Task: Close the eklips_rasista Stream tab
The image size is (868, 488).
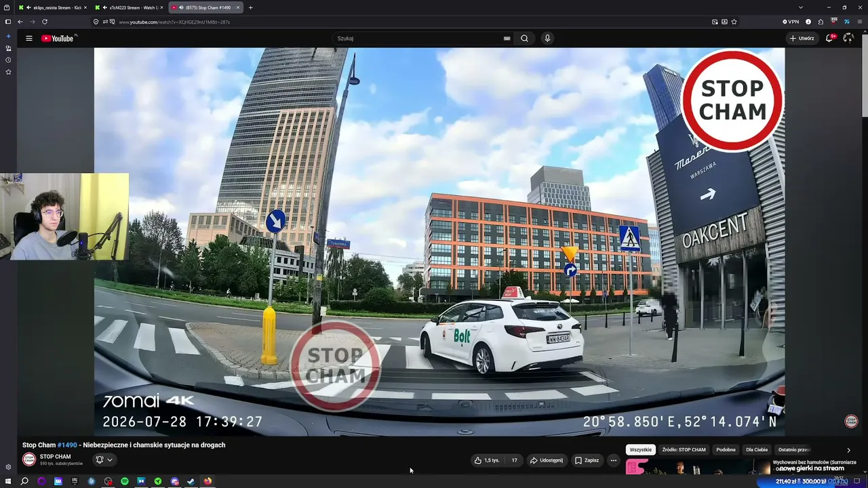Action: click(85, 7)
